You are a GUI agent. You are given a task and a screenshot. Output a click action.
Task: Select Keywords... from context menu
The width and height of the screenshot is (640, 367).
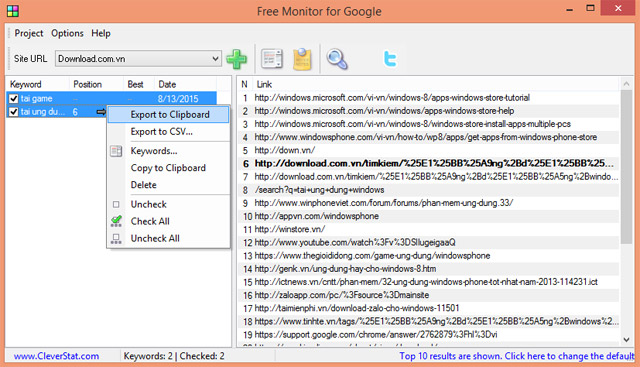169,151
